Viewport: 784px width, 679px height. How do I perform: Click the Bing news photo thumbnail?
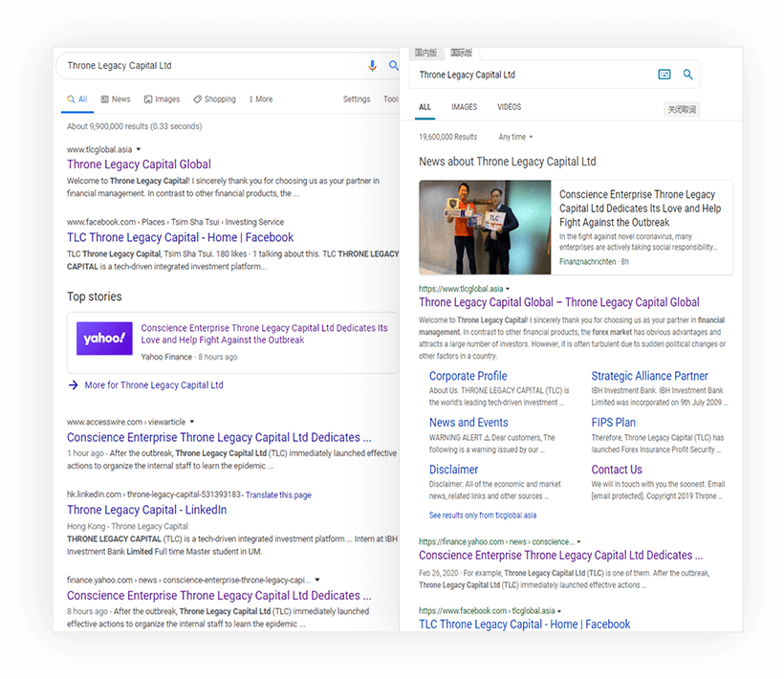(485, 228)
